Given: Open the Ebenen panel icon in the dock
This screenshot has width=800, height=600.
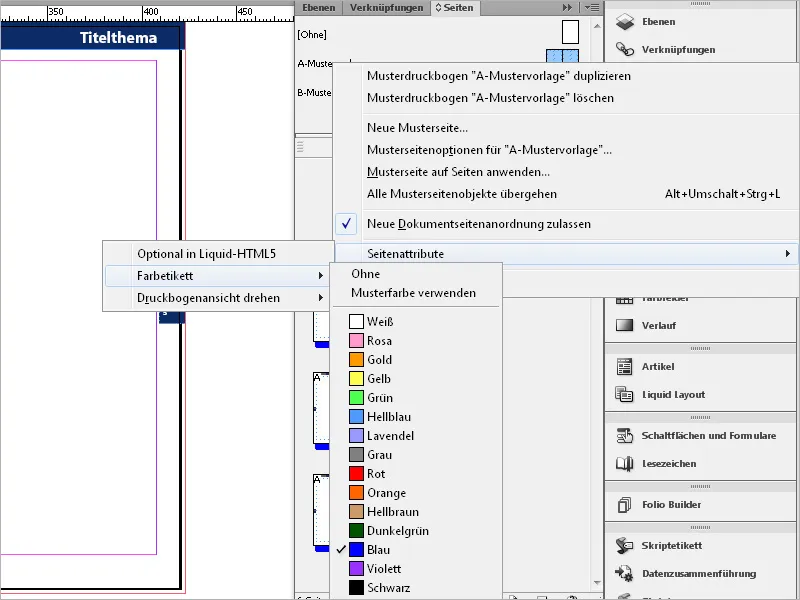Looking at the screenshot, I should [624, 22].
